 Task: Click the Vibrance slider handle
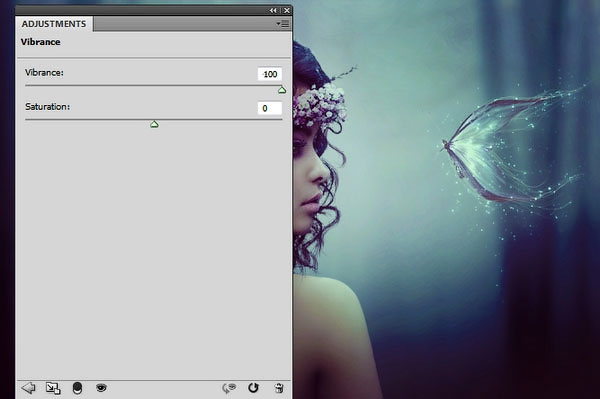click(x=282, y=90)
